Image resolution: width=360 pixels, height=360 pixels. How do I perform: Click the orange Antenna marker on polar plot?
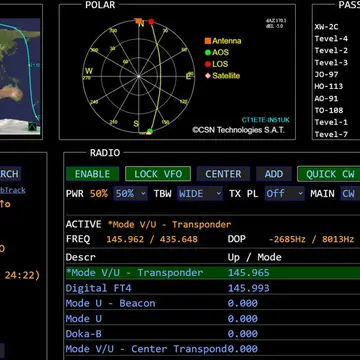[x=138, y=21]
